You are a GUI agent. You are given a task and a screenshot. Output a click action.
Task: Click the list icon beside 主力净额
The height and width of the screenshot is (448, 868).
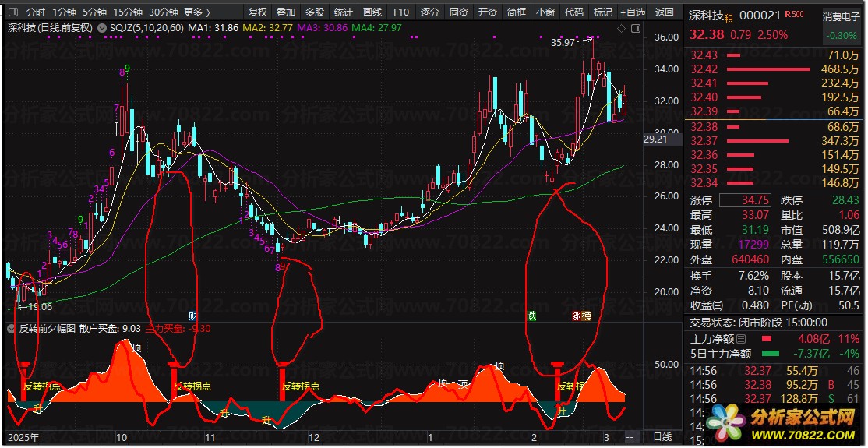(741, 339)
